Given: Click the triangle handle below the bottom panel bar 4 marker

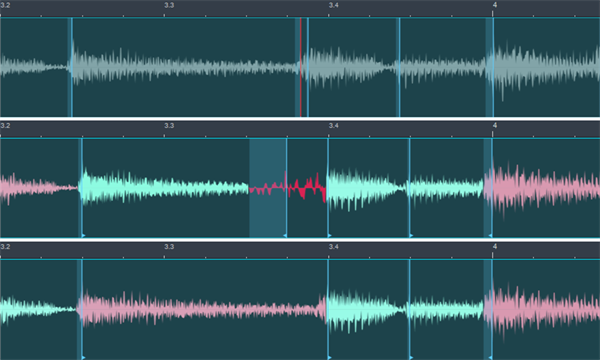Looking at the screenshot, I should pyautogui.click(x=490, y=358).
